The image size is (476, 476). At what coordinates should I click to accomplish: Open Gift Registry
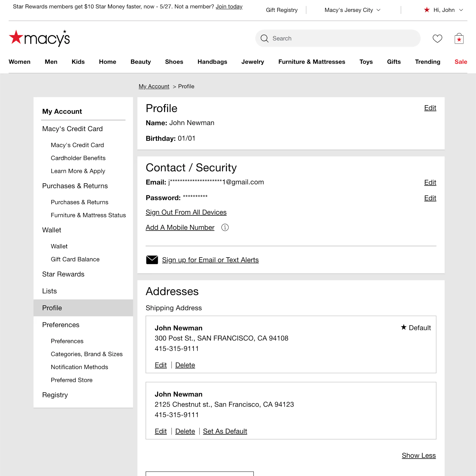click(x=282, y=10)
